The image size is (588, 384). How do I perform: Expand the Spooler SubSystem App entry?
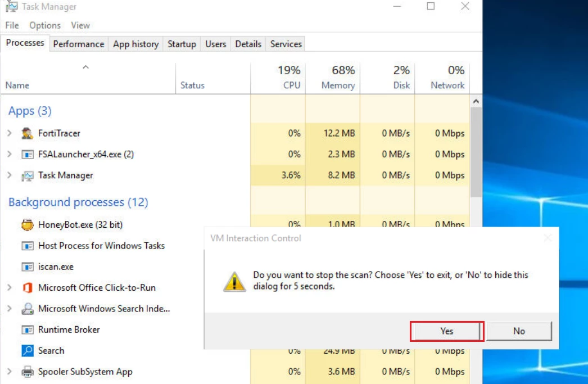click(x=10, y=372)
